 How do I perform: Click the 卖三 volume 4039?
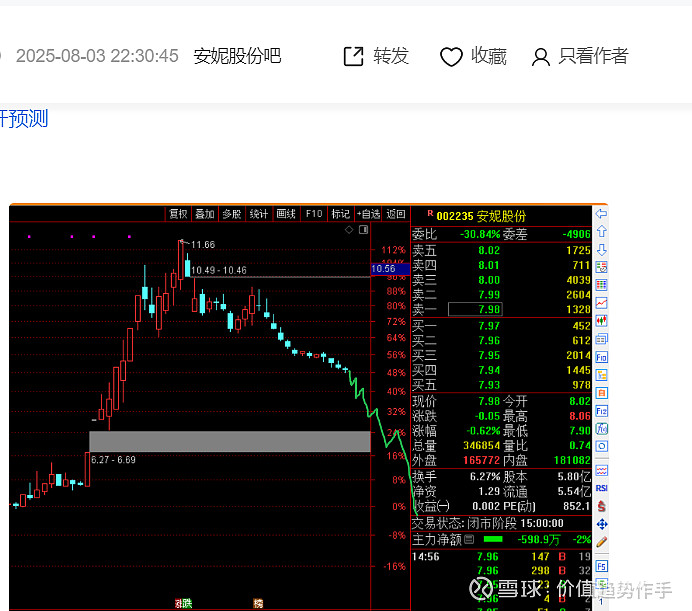[x=578, y=280]
